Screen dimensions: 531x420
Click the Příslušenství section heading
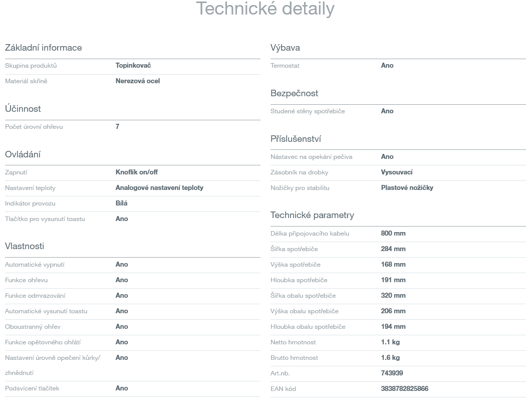tap(296, 139)
